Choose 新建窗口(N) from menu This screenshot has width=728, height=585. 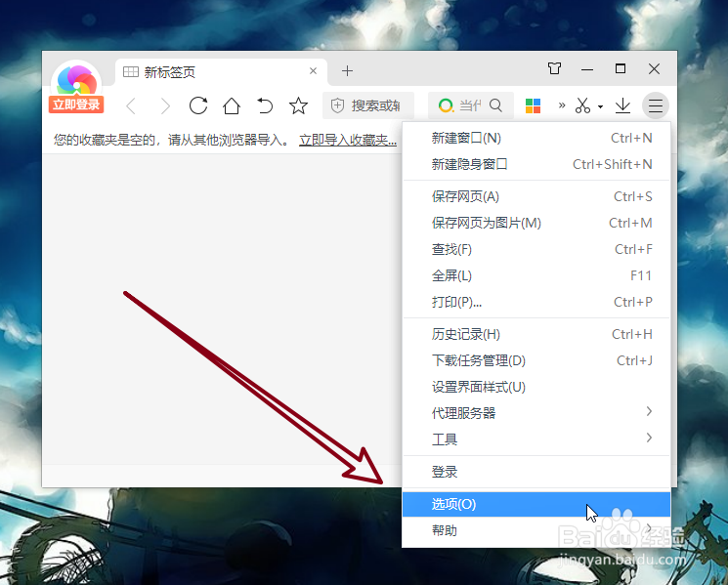coord(536,139)
